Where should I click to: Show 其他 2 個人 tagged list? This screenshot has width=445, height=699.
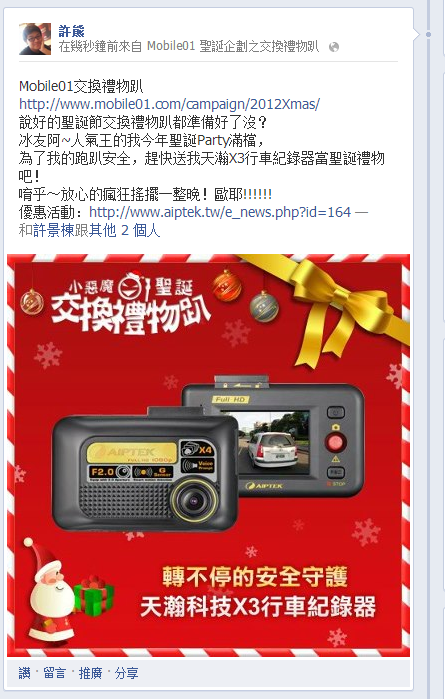(125, 230)
